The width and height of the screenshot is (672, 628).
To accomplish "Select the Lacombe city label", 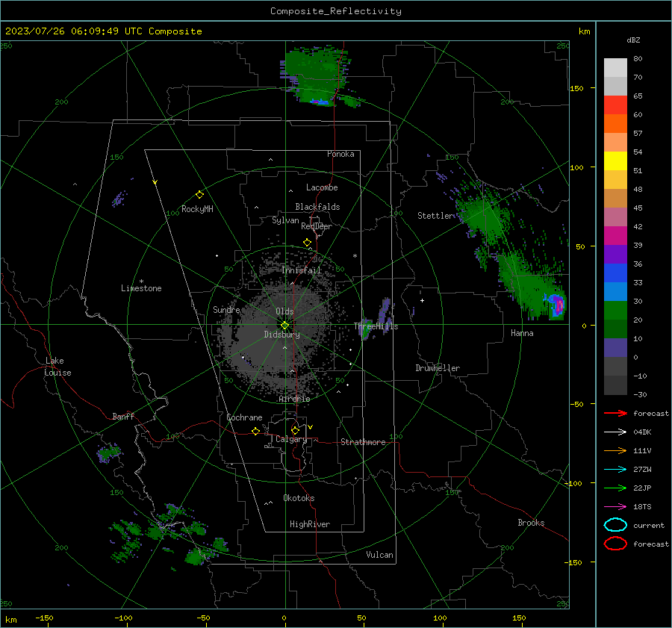I will click(322, 187).
